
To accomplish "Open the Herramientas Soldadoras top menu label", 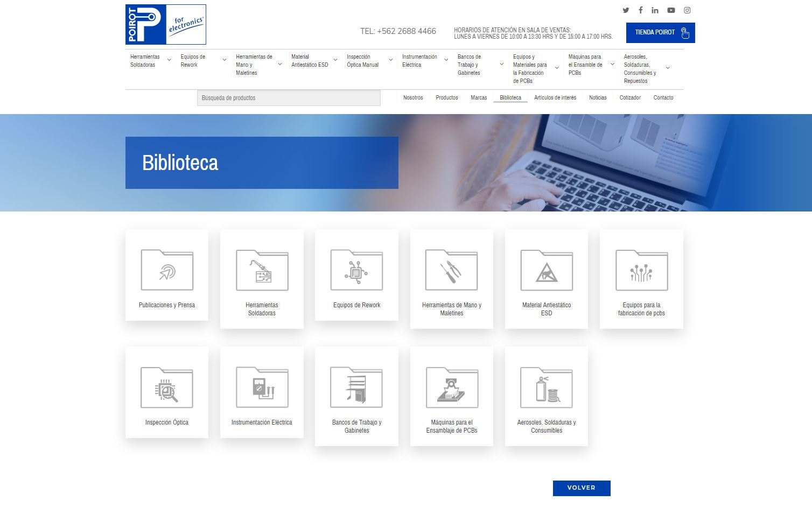I will [x=145, y=61].
